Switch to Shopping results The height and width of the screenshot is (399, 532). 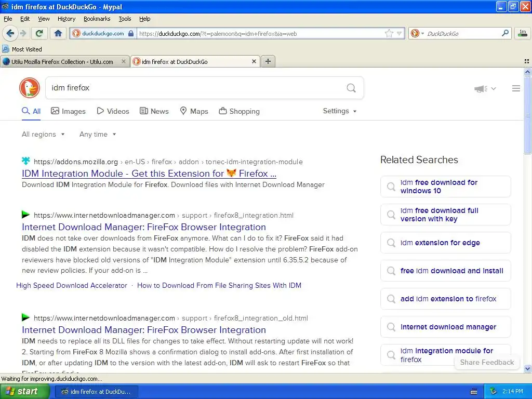click(x=239, y=111)
